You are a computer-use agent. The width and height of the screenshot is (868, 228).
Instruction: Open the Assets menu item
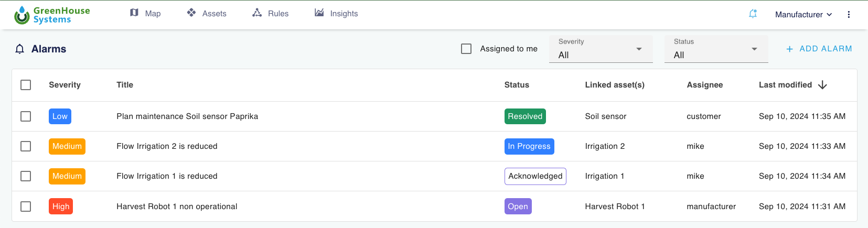214,14
